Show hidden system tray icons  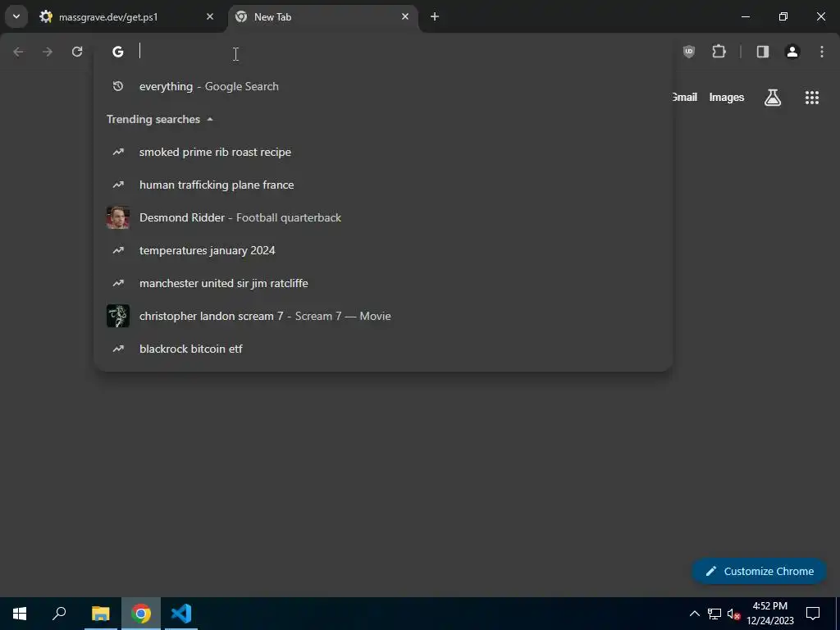(x=694, y=614)
